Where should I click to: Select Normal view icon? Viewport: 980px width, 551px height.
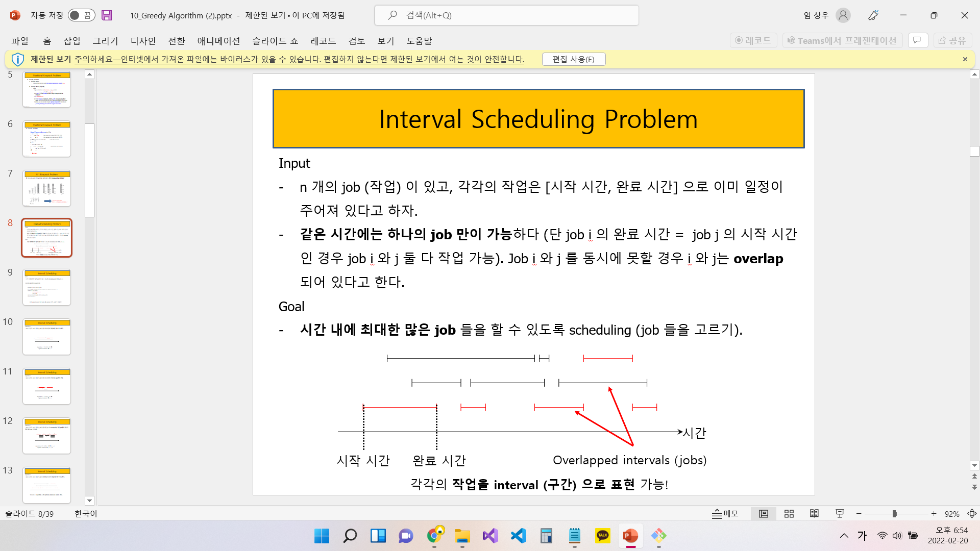coord(764,514)
